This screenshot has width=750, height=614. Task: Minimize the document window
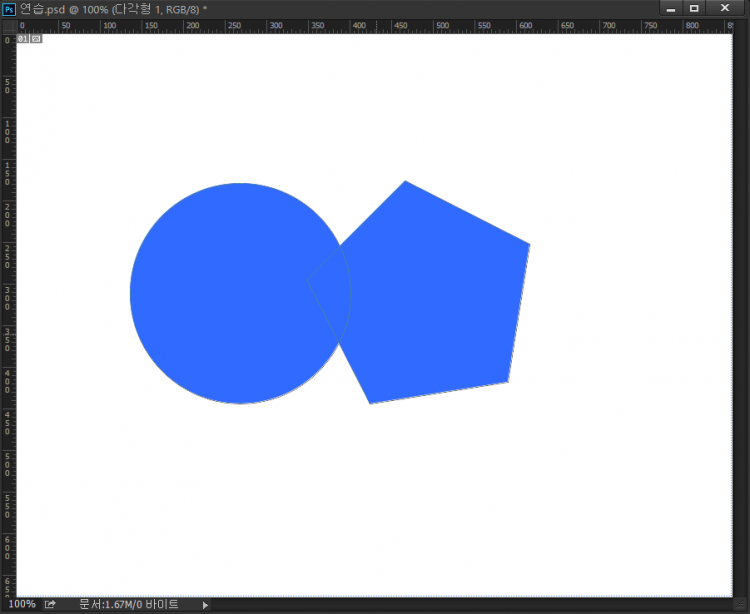(x=671, y=8)
